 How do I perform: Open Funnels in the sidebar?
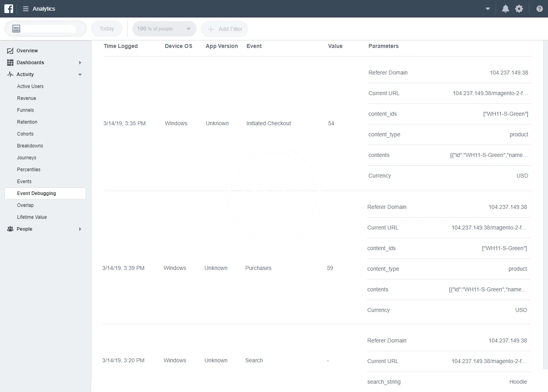(x=25, y=110)
